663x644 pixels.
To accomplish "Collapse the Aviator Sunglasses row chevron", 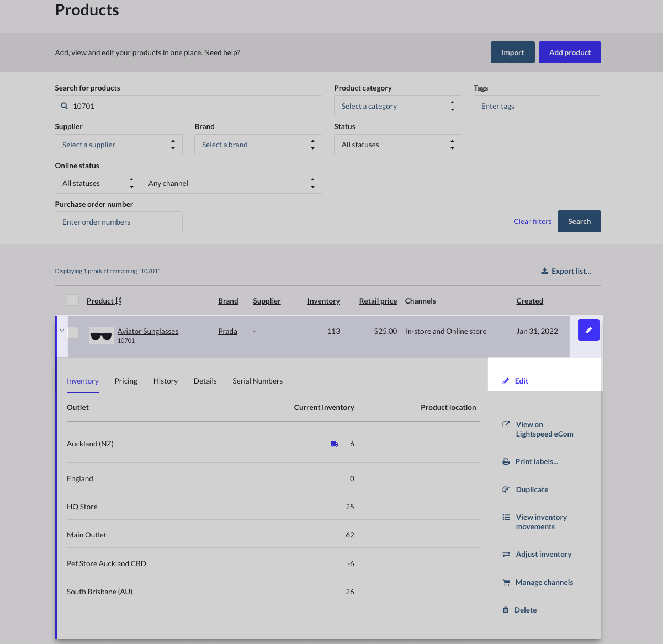I will coord(62,331).
